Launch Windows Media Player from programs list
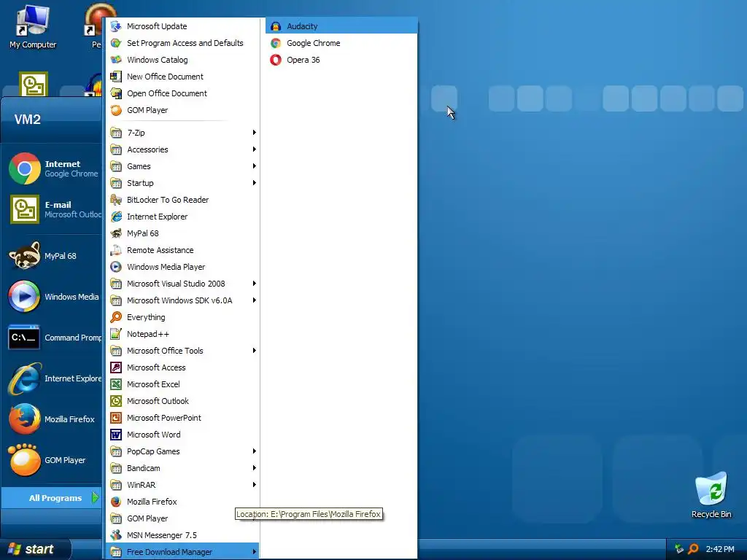 point(183,267)
